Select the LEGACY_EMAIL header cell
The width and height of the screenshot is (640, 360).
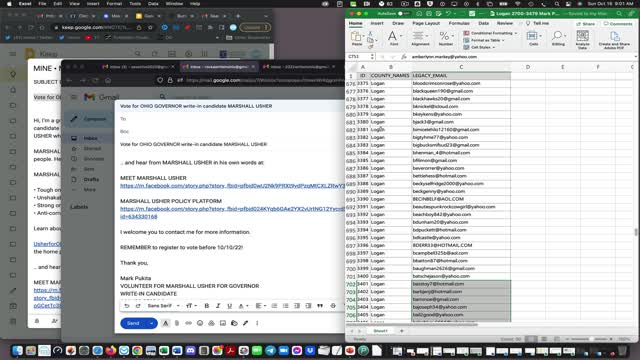click(461, 76)
